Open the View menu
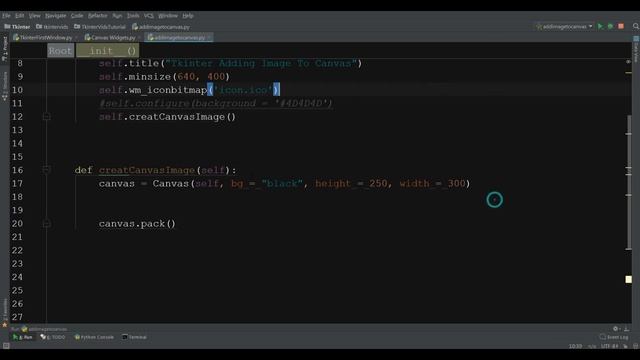This screenshot has width=640, height=360. click(x=35, y=16)
